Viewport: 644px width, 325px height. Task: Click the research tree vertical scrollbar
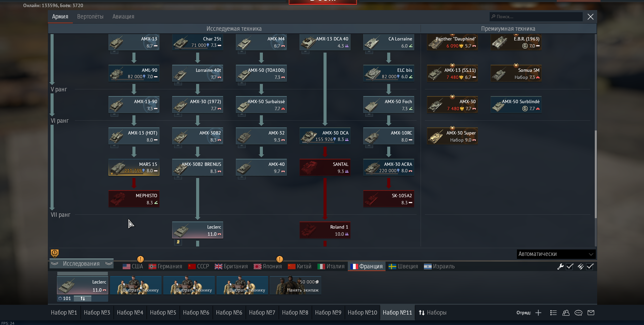point(595,174)
